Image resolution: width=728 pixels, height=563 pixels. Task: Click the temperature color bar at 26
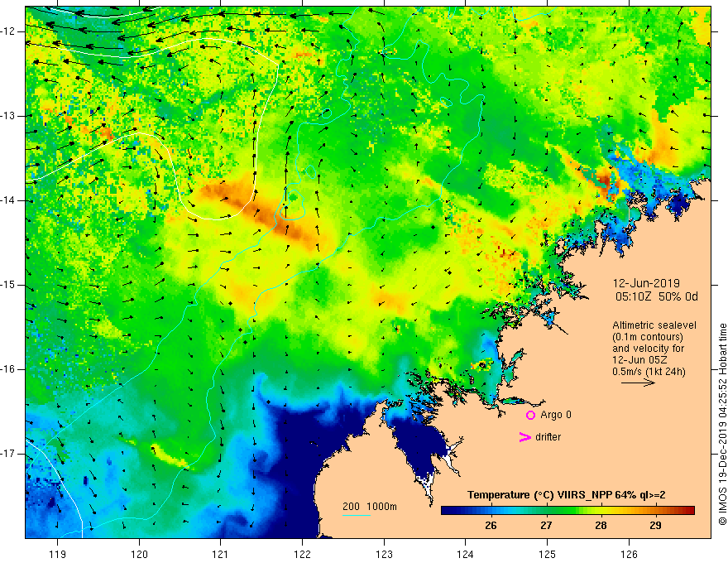point(491,511)
